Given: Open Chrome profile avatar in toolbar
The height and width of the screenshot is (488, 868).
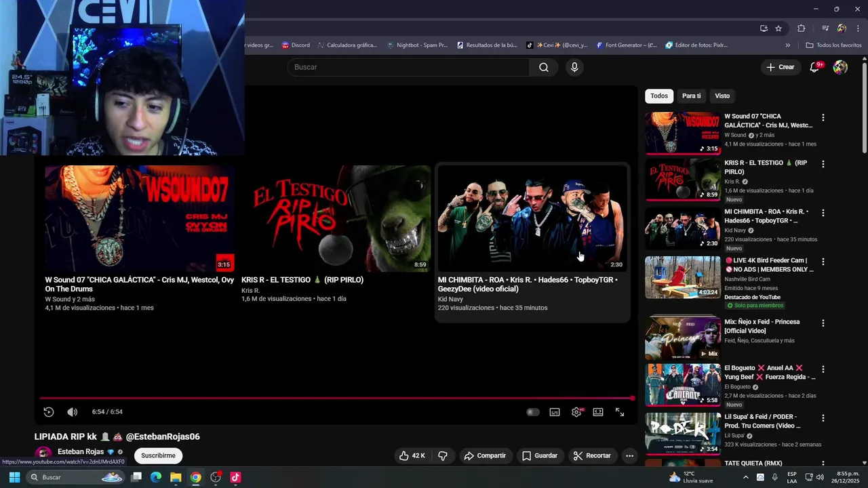Looking at the screenshot, I should coord(842,28).
